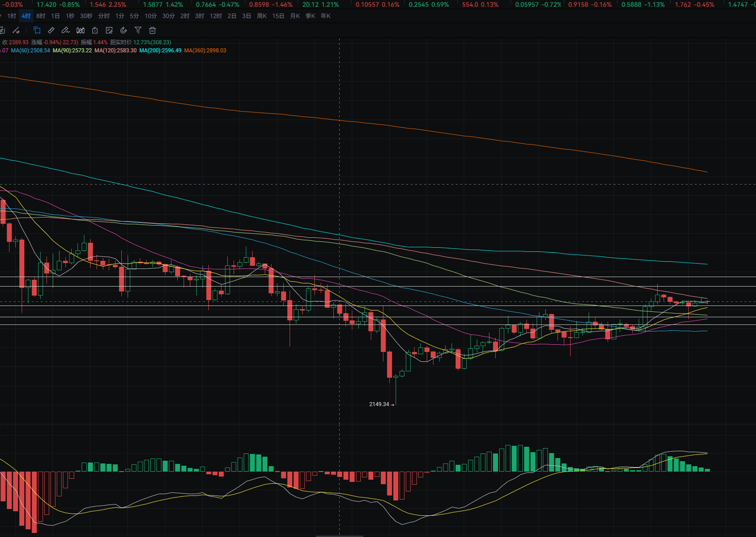
Task: Click the 2149.34 low price label
Action: tap(379, 404)
